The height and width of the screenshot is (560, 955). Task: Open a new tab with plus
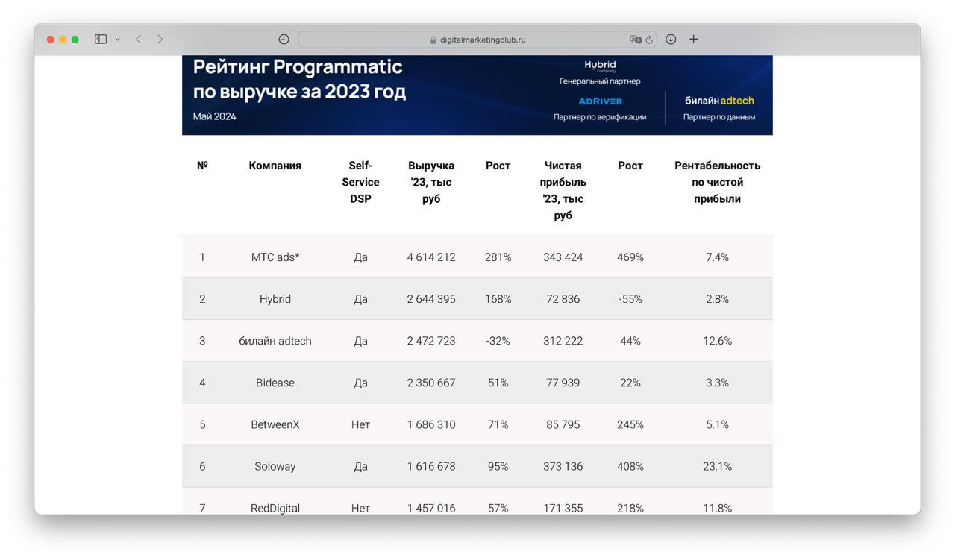click(x=693, y=40)
